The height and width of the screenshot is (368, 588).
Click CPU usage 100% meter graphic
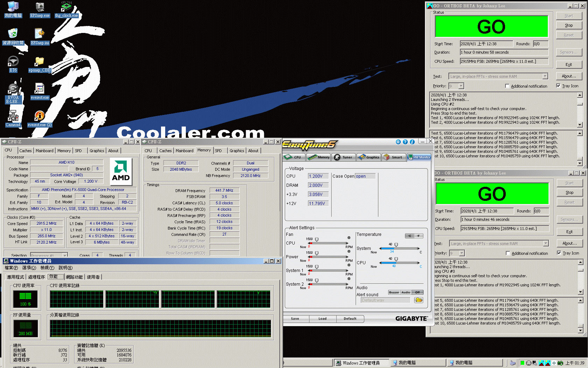(25, 299)
